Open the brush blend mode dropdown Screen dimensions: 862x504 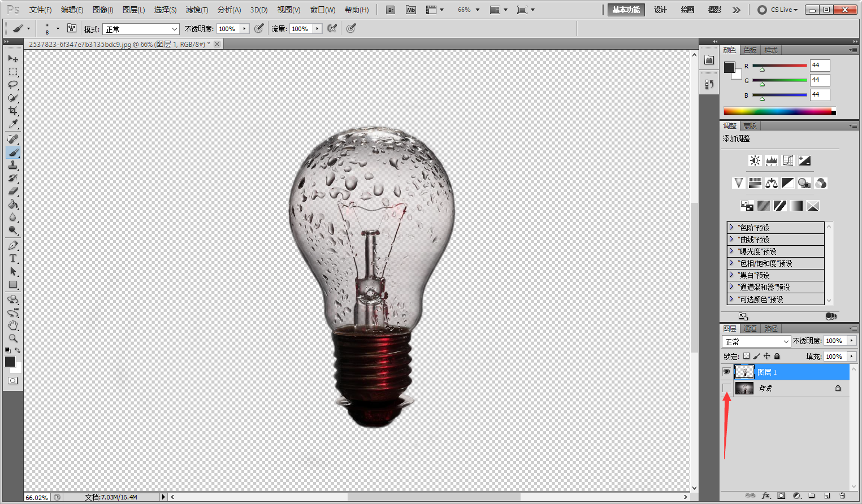tap(141, 29)
